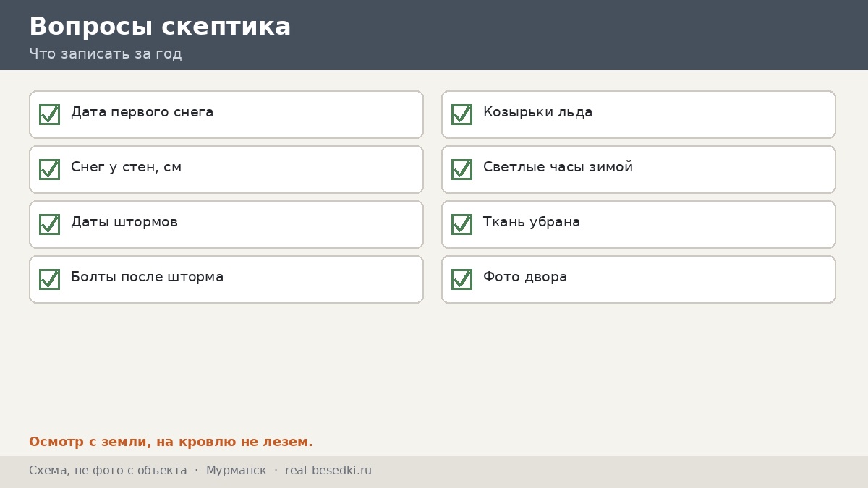Click the Мурманск text in the footer

(236, 471)
